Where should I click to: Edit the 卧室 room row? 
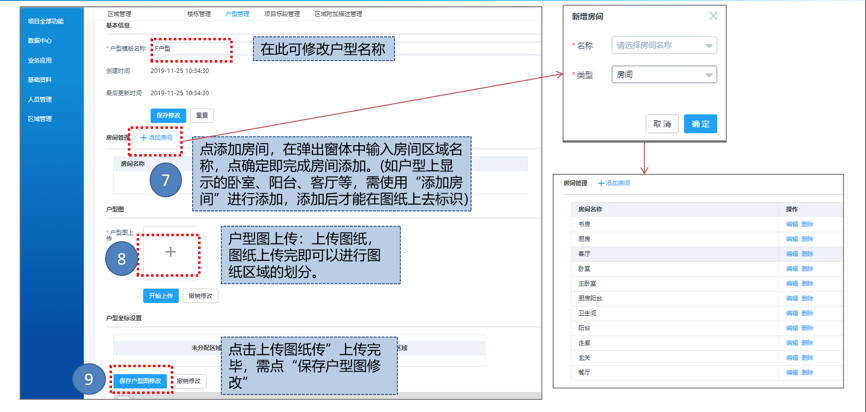[x=791, y=268]
